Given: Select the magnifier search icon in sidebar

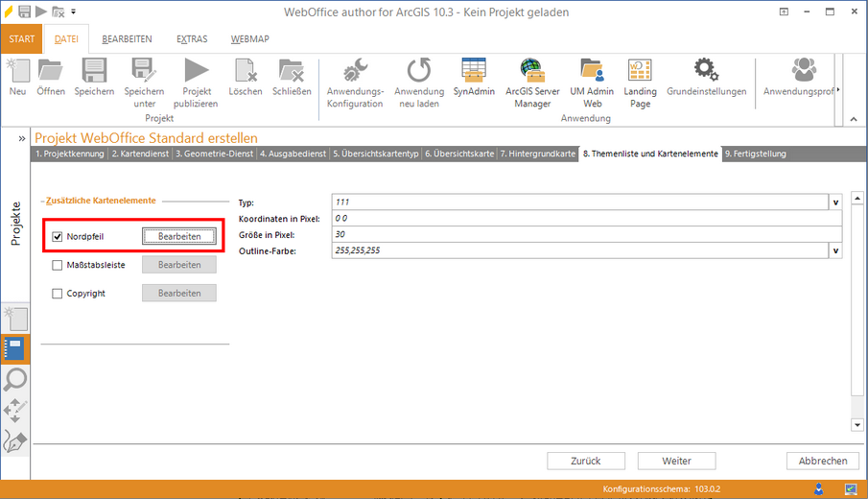Looking at the screenshot, I should coord(16,380).
